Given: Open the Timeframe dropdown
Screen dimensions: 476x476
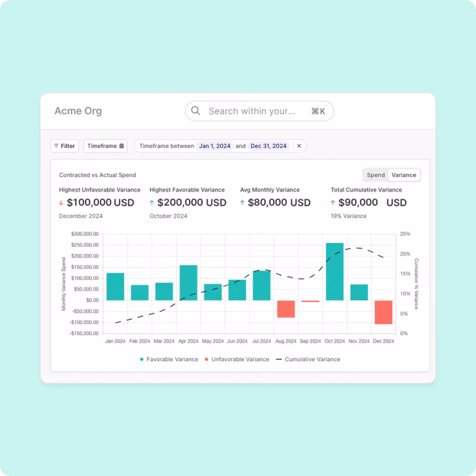Looking at the screenshot, I should click(105, 146).
